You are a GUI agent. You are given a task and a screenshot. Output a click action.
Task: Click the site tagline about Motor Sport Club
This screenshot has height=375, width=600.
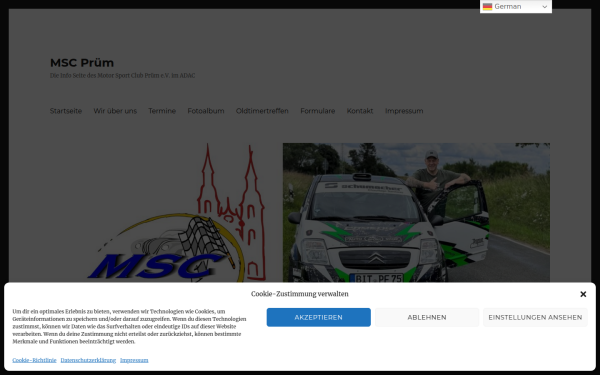coord(122,75)
